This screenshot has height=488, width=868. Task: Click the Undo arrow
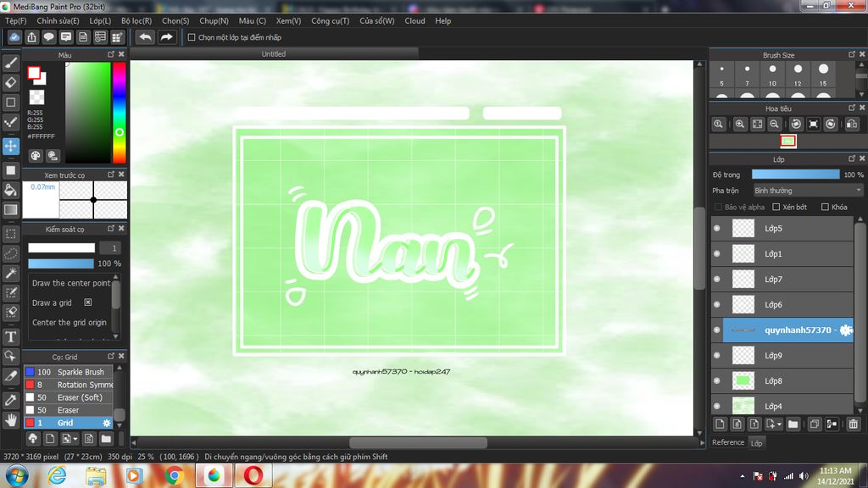click(146, 37)
